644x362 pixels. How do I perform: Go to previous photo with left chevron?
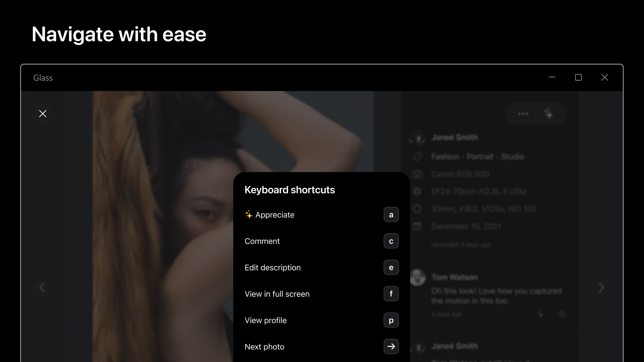click(42, 287)
